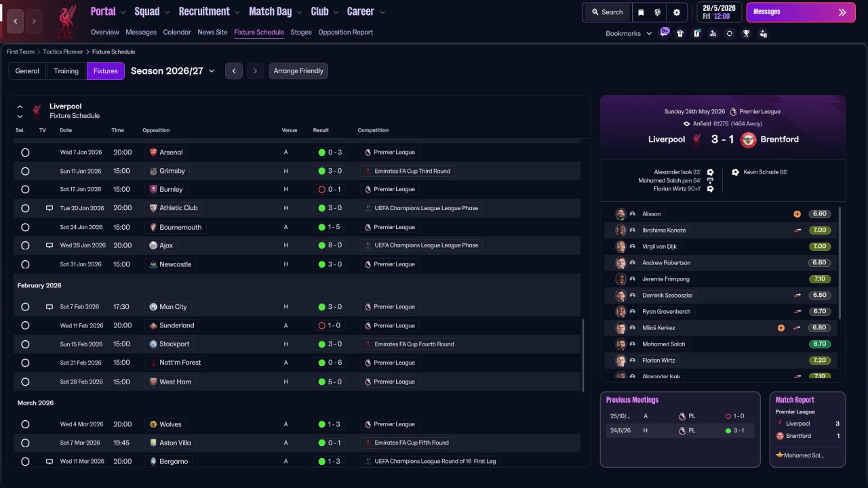Open the Messages button
This screenshot has height=488, width=868.
click(x=801, y=12)
